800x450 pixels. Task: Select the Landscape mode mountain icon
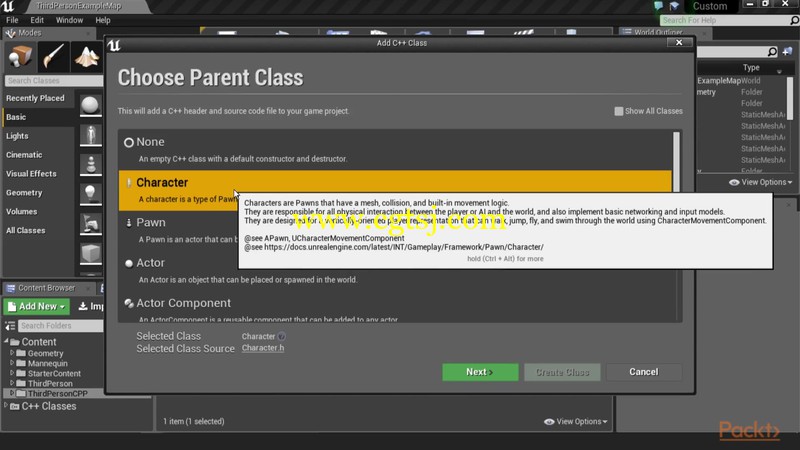click(87, 56)
